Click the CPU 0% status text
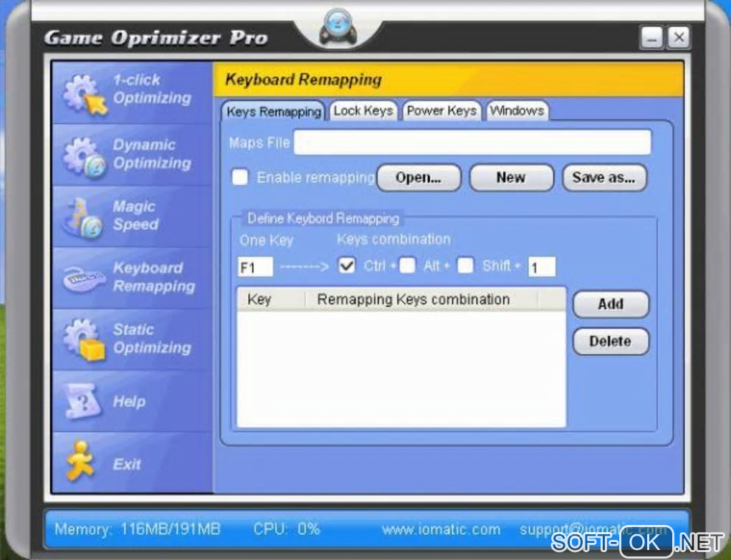Screen dimensions: 731x560 pyautogui.click(x=287, y=529)
